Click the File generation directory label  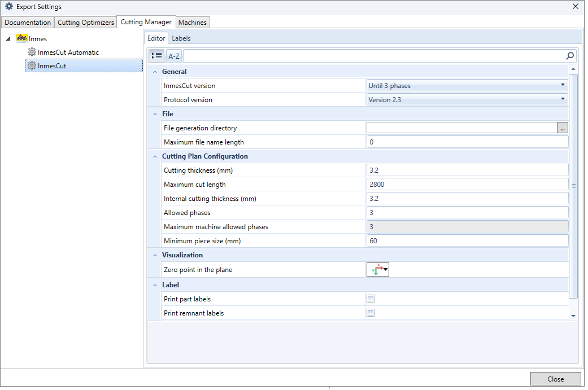[201, 128]
